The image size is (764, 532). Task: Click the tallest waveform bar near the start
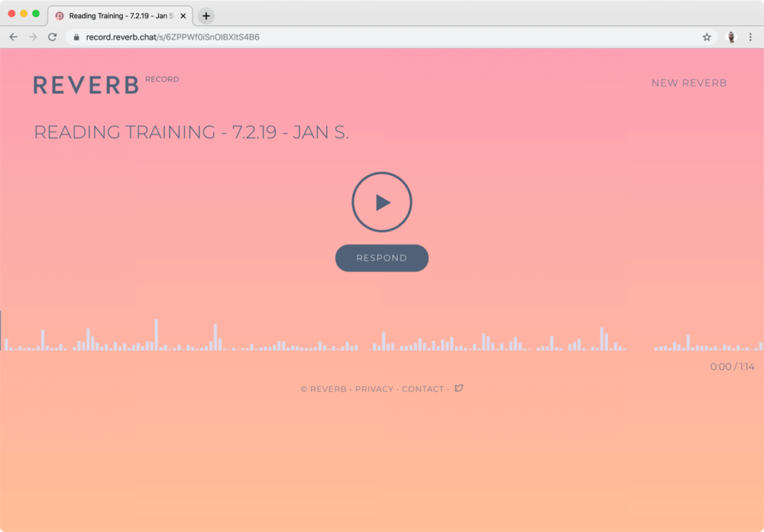[156, 335]
